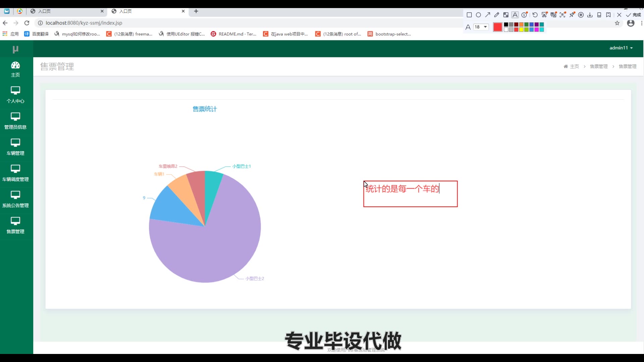Viewport: 644px width, 362px height.
Task: Open the font size 18 dropdown
Action: click(x=481, y=27)
